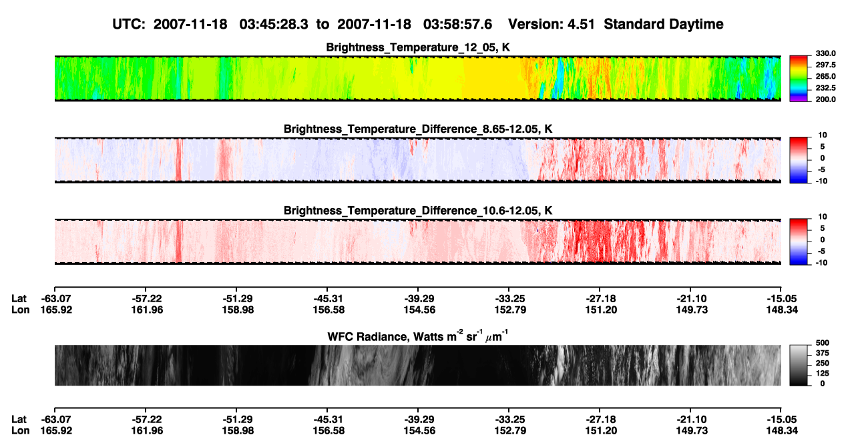Click the 'Lat' label below WFC Radiance panel
868x445 pixels.
[19, 419]
